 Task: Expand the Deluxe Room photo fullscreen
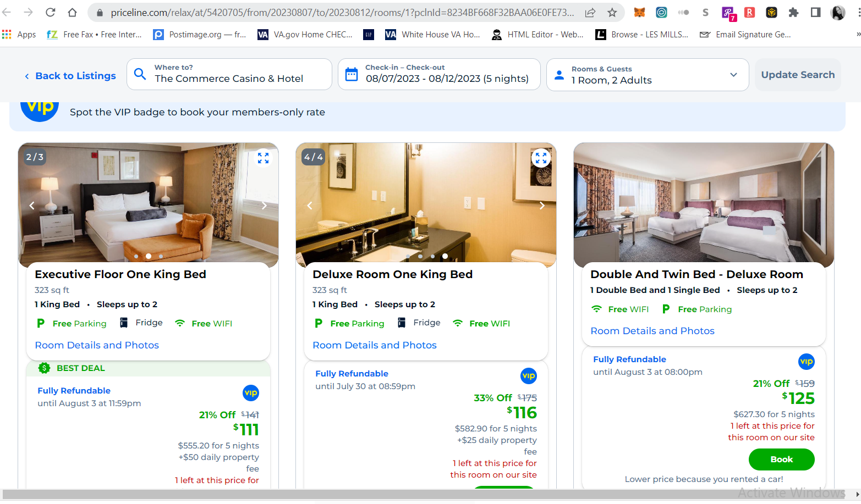(541, 158)
